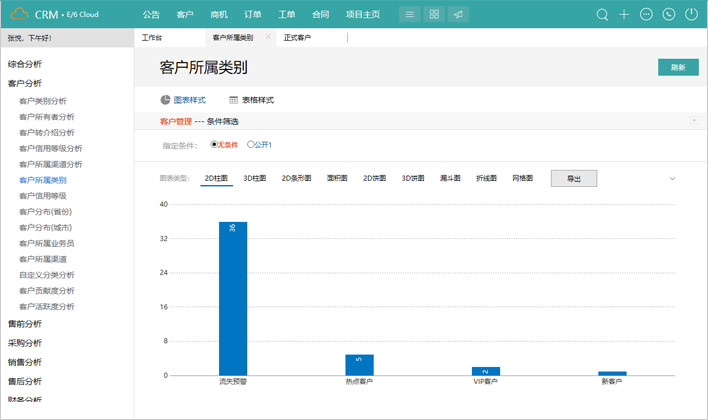The width and height of the screenshot is (708, 420).
Task: Collapse the 条件筛选 filter panel
Action: tap(694, 121)
